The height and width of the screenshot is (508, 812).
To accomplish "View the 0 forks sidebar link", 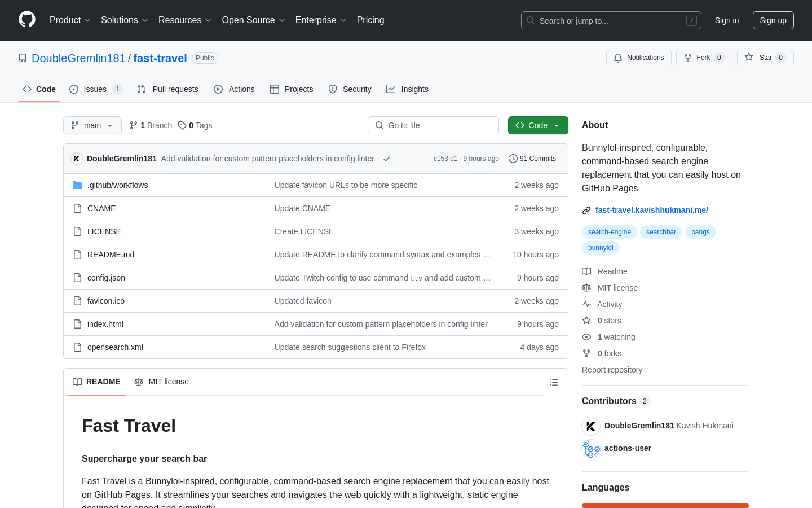I will tap(602, 353).
